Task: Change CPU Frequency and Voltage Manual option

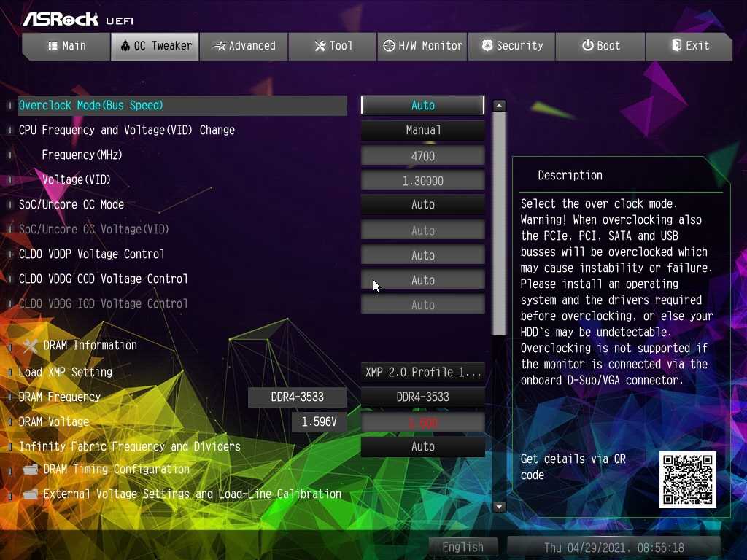Action: click(x=422, y=131)
